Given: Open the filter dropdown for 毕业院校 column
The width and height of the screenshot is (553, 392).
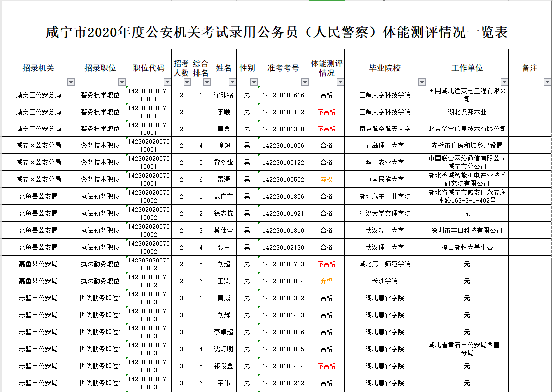Looking at the screenshot, I should click(x=422, y=82).
